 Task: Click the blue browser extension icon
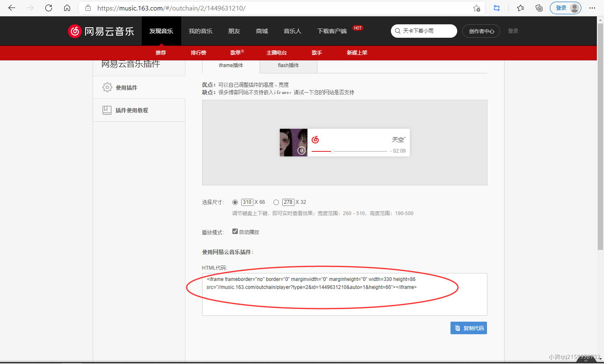pyautogui.click(x=497, y=8)
